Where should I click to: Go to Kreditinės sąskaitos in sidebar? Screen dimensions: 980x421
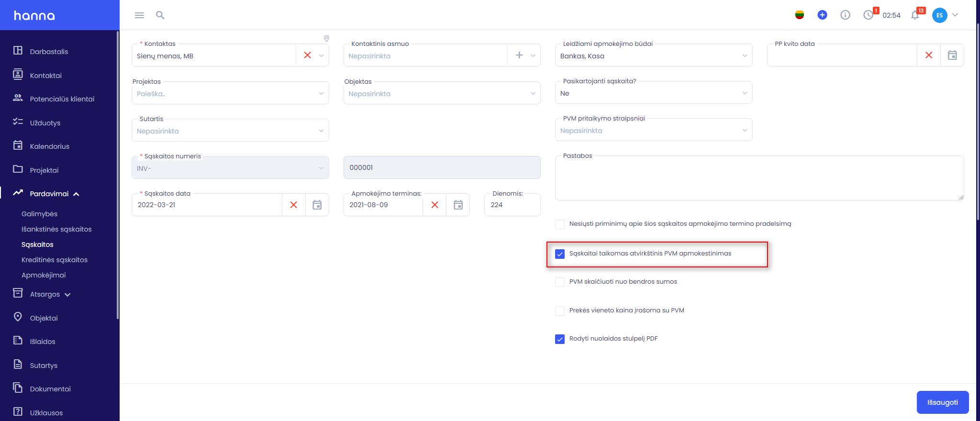[55, 260]
